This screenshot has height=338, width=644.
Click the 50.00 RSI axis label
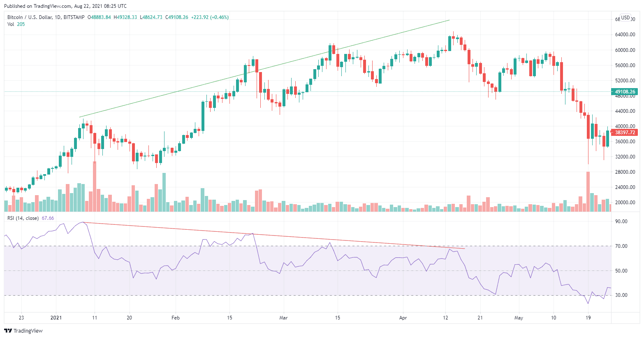click(621, 271)
